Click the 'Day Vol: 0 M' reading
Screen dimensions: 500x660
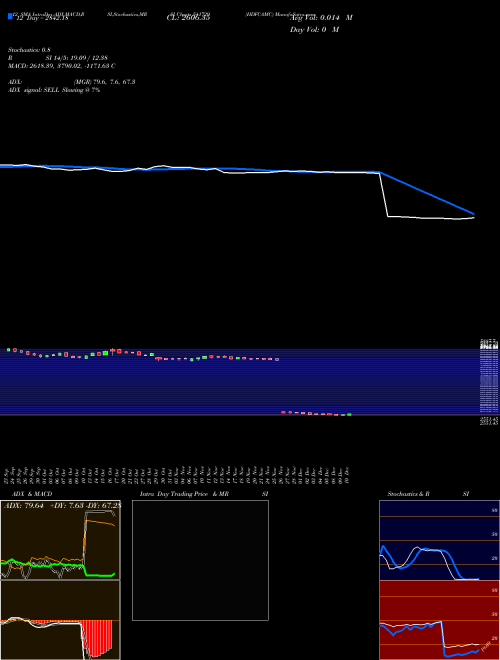(314, 30)
